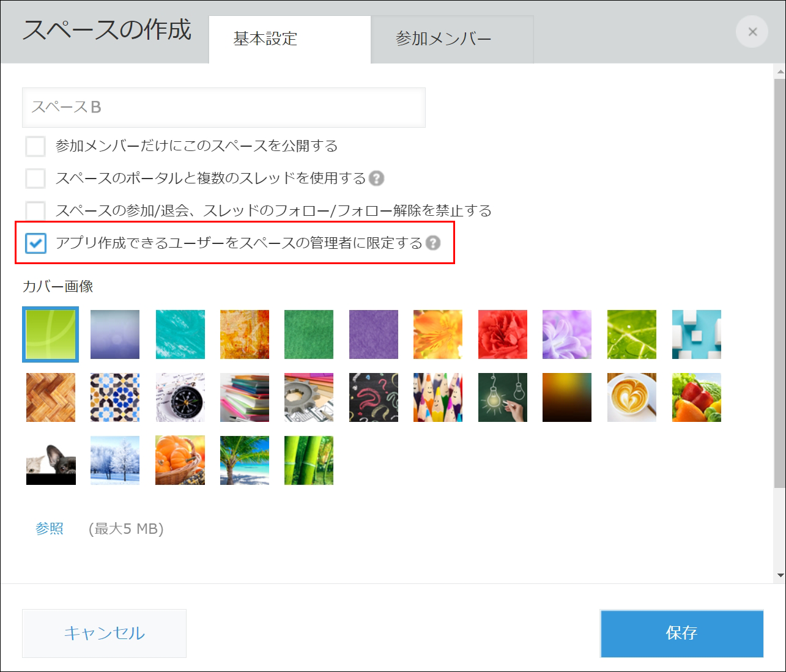This screenshot has width=786, height=672.
Task: Select the light bulb chalkboard cover image
Action: 503,397
